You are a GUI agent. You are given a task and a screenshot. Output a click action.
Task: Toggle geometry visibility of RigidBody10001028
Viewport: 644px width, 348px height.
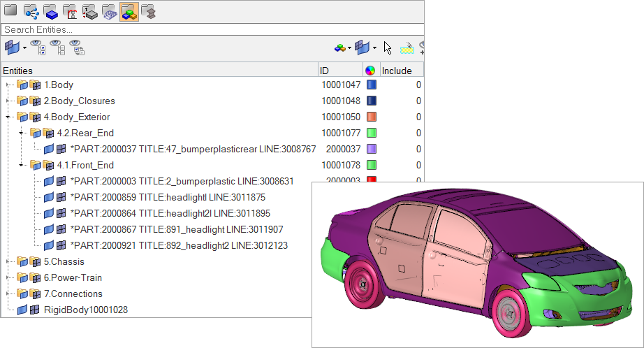22,310
